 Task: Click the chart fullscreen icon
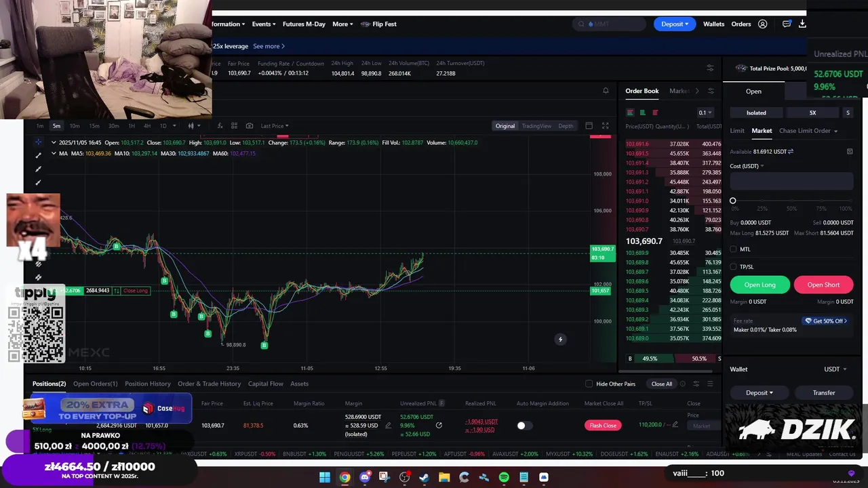coord(605,125)
